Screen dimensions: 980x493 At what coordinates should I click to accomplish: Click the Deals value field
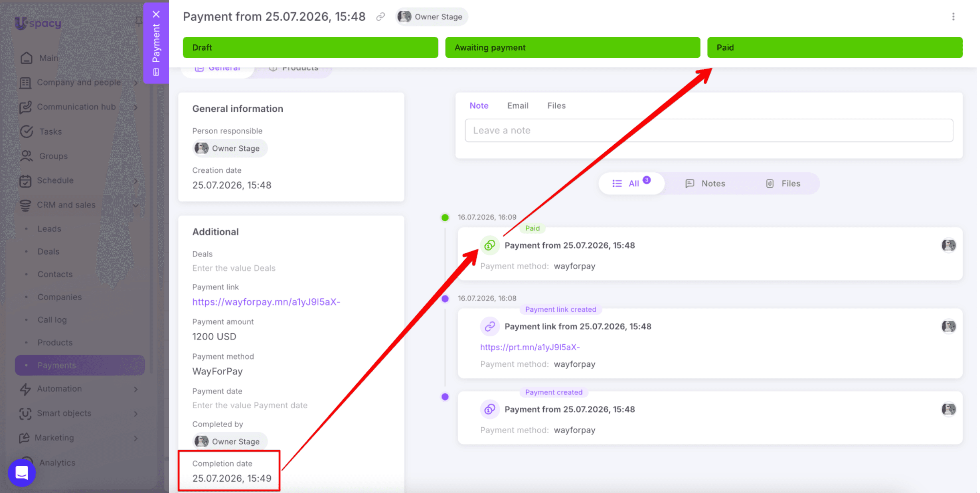click(234, 268)
